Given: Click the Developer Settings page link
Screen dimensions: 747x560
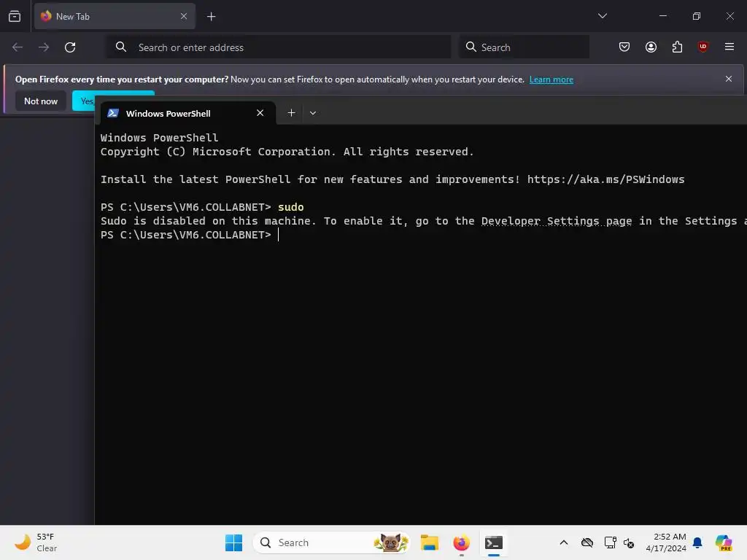Looking at the screenshot, I should pyautogui.click(x=557, y=222).
